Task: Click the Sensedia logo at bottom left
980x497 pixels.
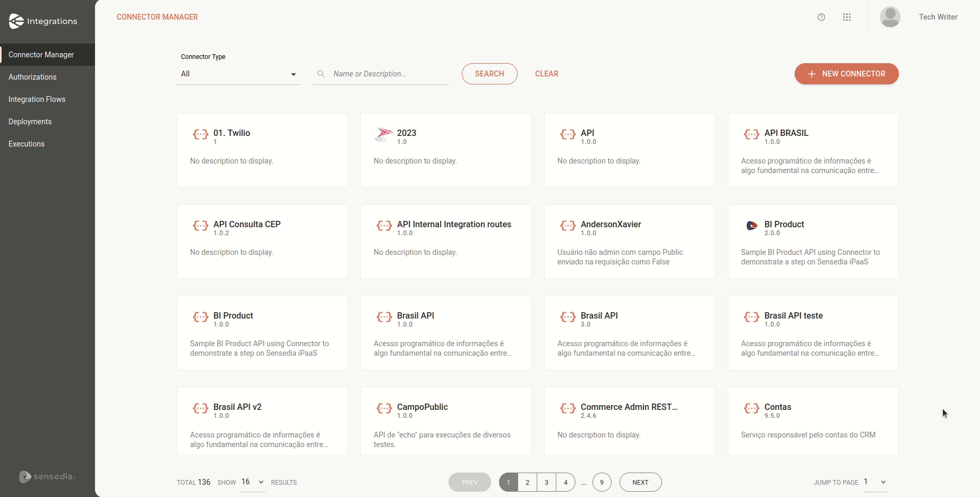Action: pyautogui.click(x=47, y=477)
